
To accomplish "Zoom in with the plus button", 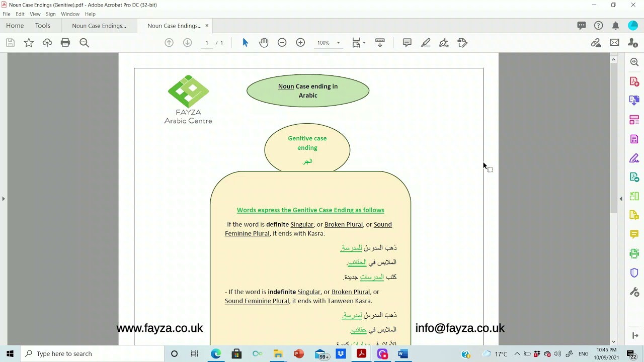I will point(300,43).
